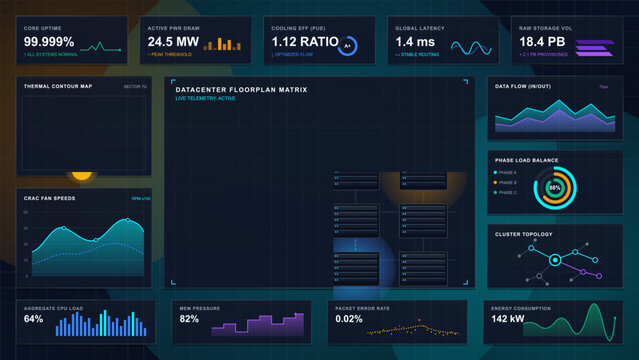This screenshot has height=360, width=639.
Task: Click the Data Flow area chart
Action: pos(555,116)
